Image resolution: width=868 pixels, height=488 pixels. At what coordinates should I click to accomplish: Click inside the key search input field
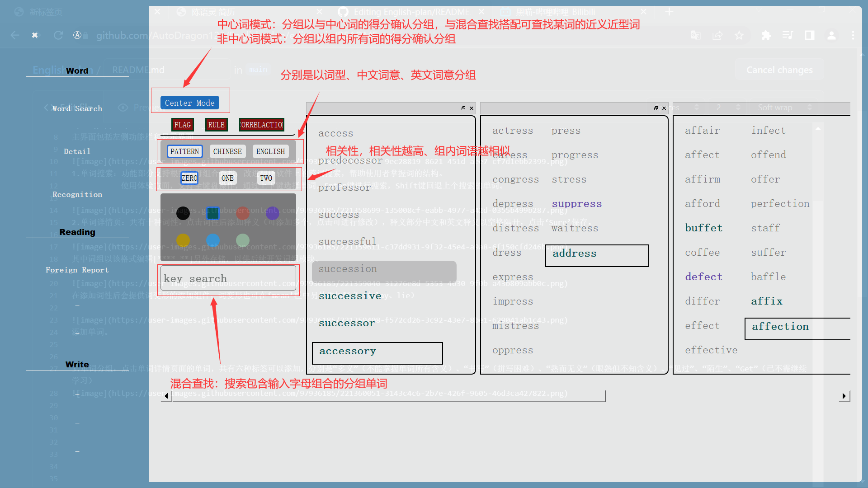[x=228, y=278]
